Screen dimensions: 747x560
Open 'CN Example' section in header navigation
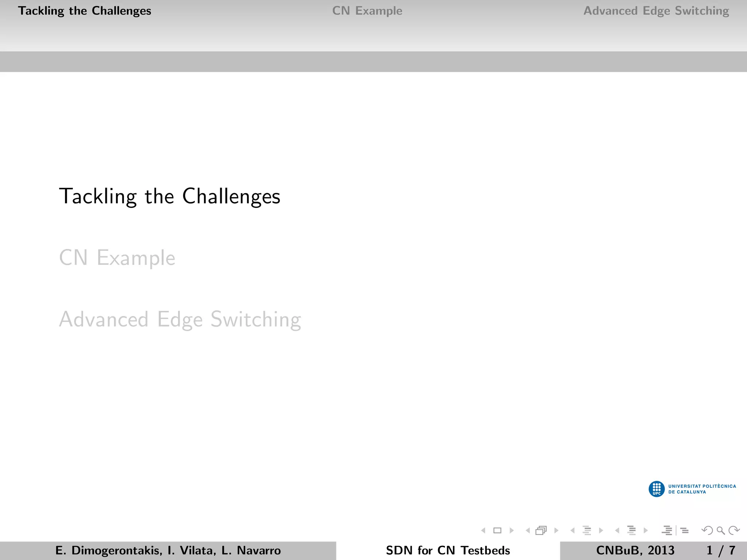pyautogui.click(x=367, y=11)
